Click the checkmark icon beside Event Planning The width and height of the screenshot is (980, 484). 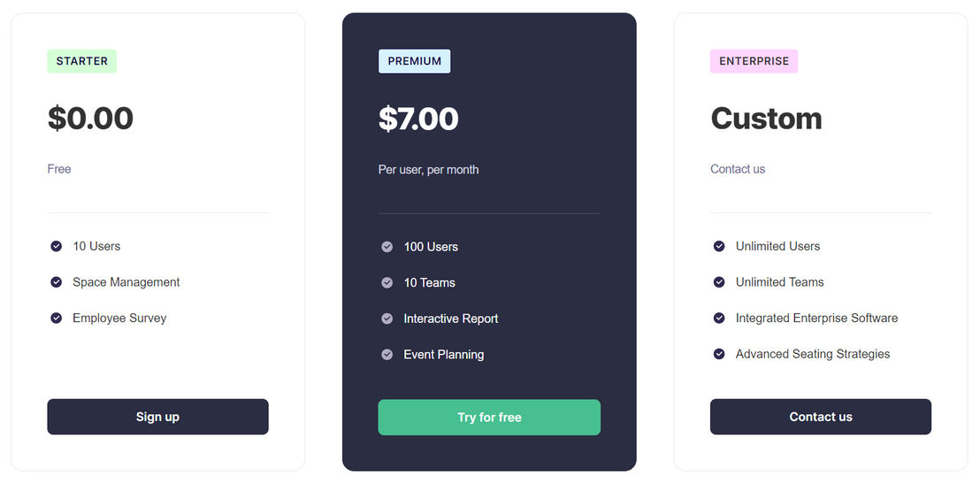pyautogui.click(x=387, y=355)
